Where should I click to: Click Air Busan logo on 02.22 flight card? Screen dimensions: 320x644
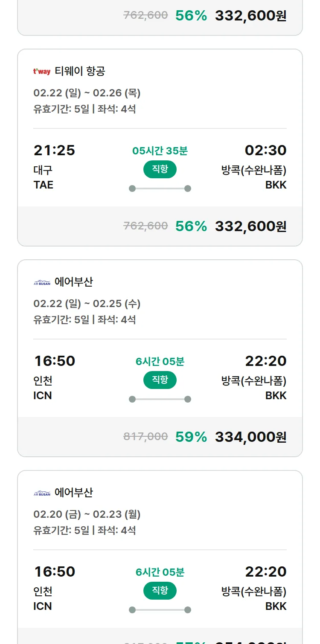[42, 282]
